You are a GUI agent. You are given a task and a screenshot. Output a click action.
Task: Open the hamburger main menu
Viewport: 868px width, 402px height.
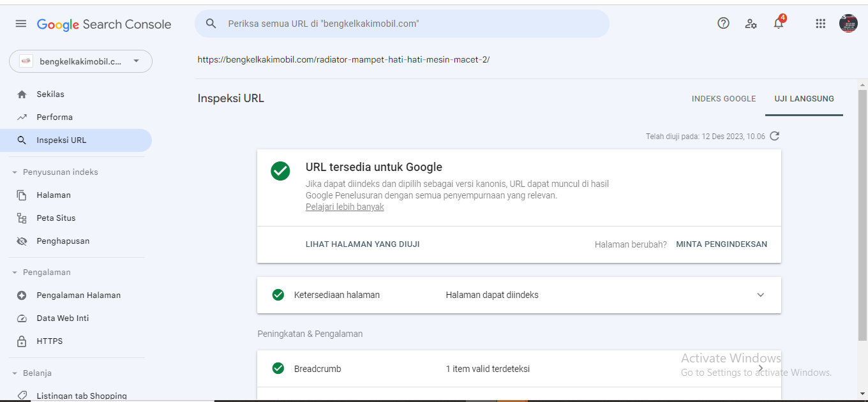[21, 24]
